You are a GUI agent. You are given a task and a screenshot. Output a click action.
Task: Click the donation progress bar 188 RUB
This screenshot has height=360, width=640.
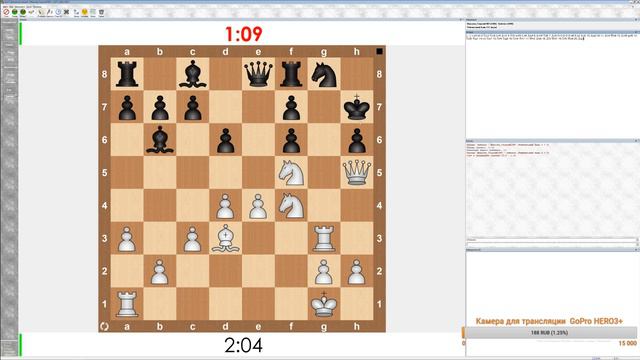click(x=549, y=333)
